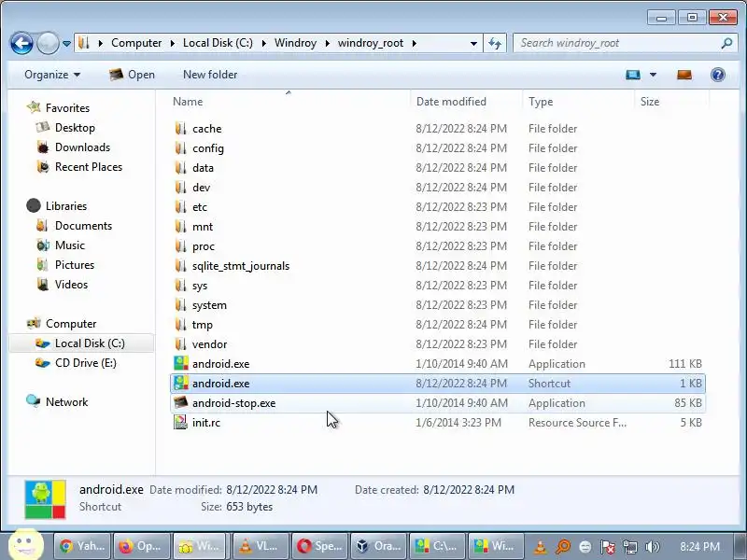Click the change view icon
The width and height of the screenshot is (747, 560).
coord(633,75)
